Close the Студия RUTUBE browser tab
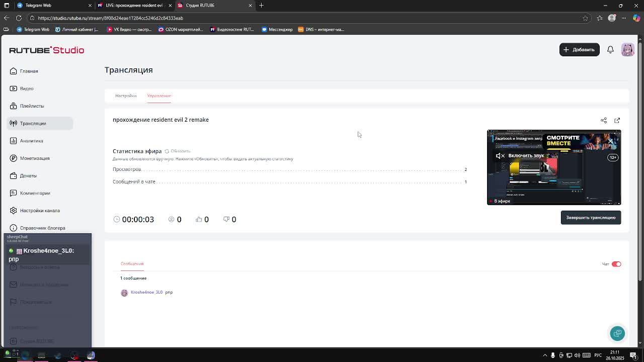644x362 pixels. [x=250, y=5]
